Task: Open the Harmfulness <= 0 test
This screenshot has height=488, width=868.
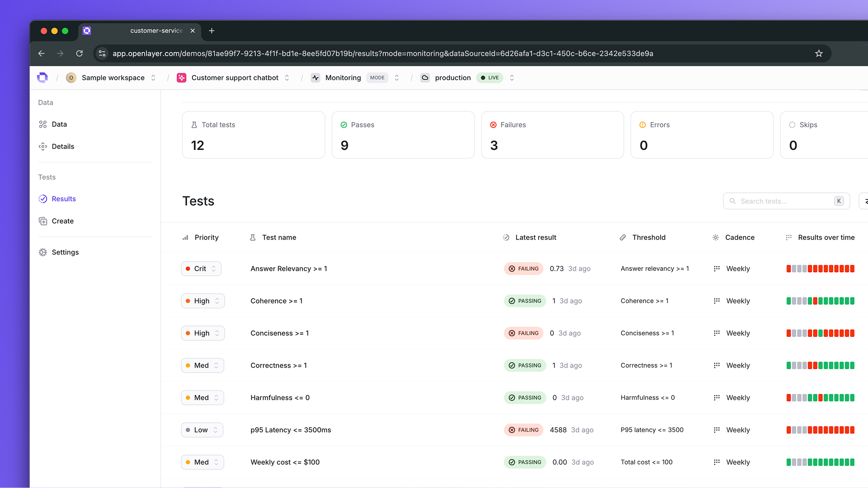Action: point(280,398)
